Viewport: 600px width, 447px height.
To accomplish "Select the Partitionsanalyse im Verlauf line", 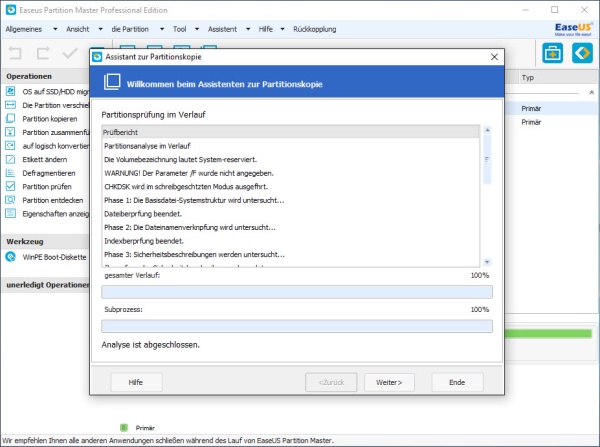I will pyautogui.click(x=147, y=146).
